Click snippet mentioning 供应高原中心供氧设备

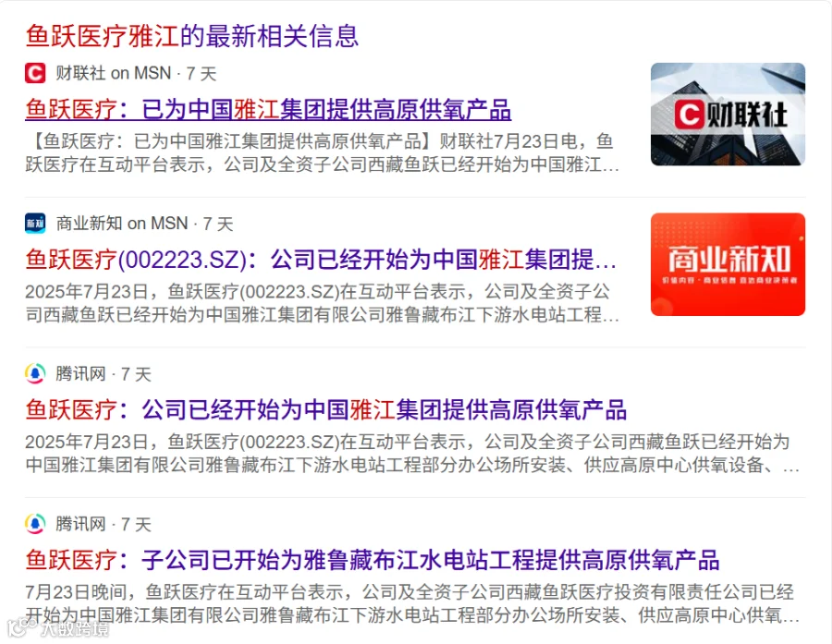[x=412, y=454]
